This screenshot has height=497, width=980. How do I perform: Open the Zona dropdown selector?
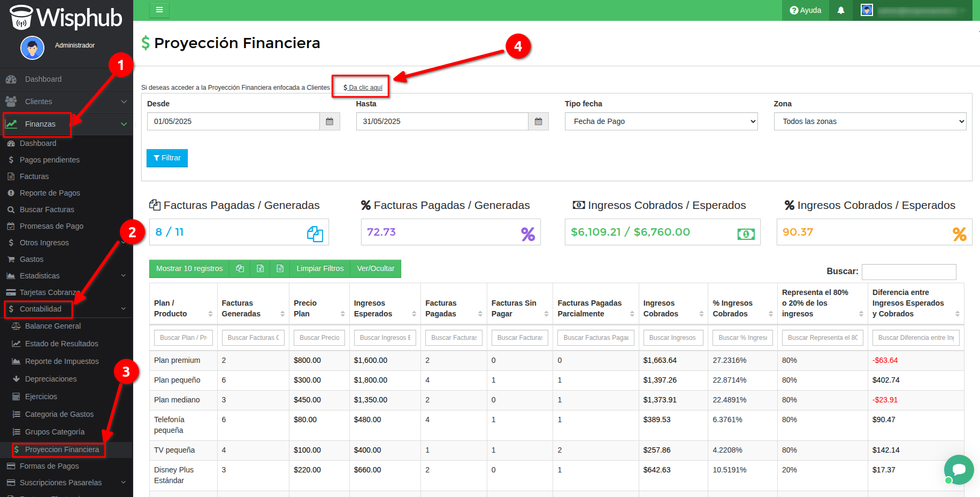tap(869, 121)
